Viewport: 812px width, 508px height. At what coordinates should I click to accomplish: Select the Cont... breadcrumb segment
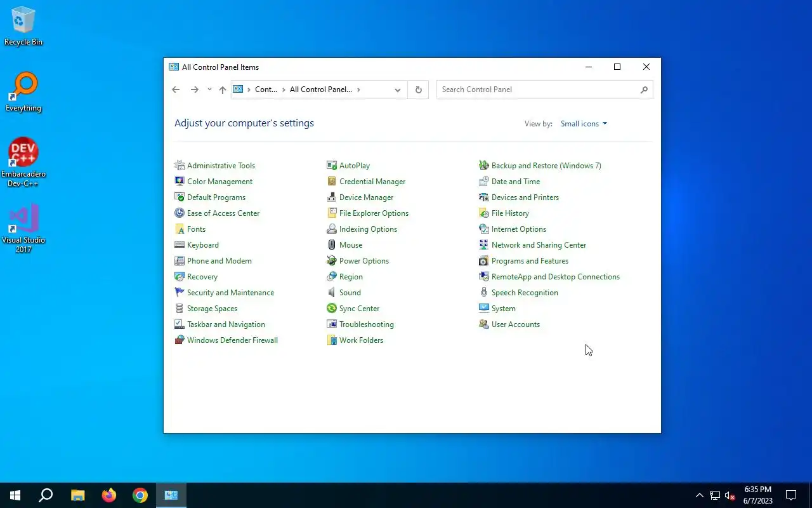point(266,90)
